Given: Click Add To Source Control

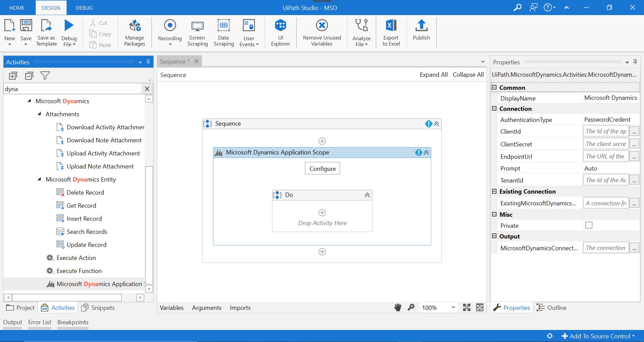Looking at the screenshot, I should point(598,336).
